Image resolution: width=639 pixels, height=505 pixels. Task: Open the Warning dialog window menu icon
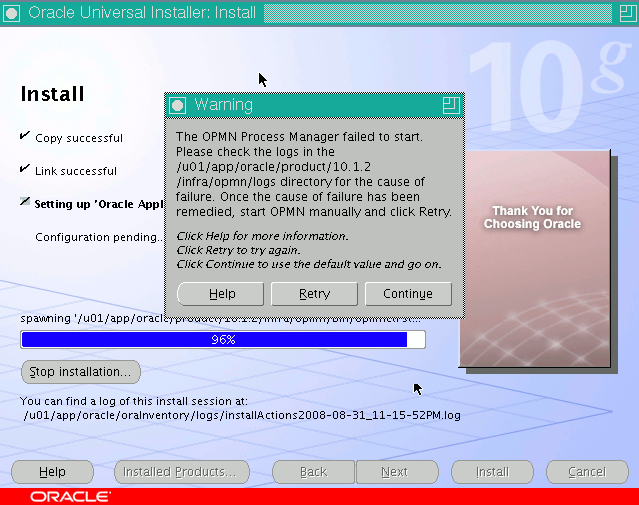pos(177,105)
